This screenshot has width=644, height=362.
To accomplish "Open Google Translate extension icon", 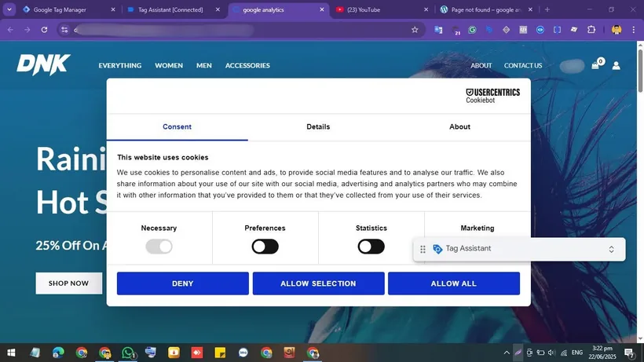I will [x=438, y=30].
